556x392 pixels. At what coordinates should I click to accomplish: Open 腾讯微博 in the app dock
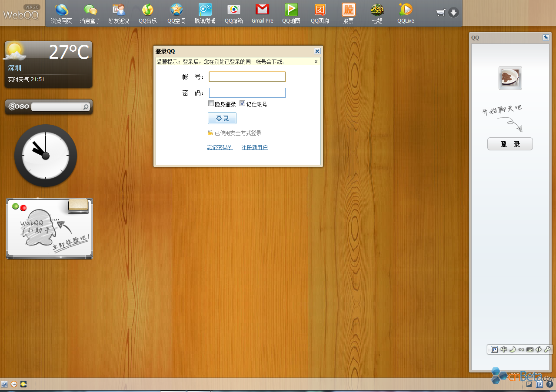pyautogui.click(x=205, y=13)
